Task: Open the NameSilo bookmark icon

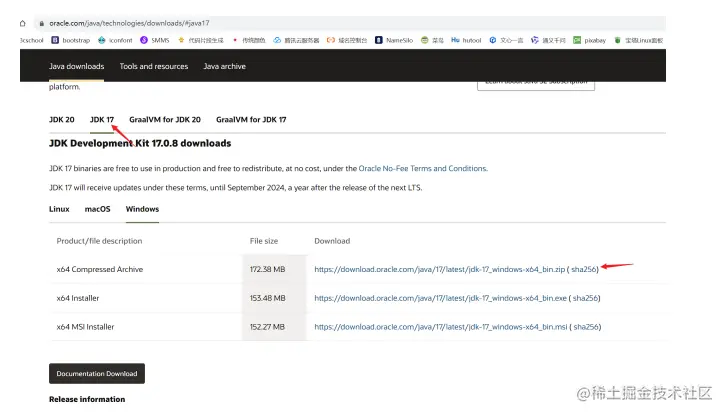Action: (379, 40)
